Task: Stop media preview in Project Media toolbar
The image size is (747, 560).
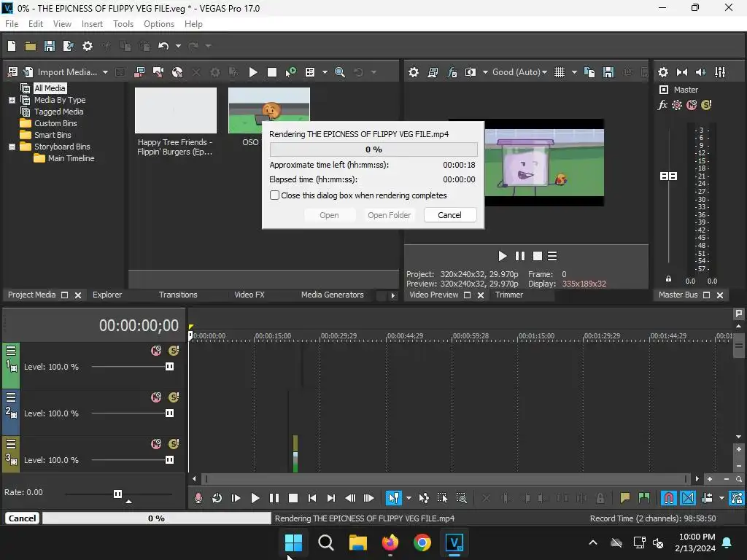Action: pos(272,72)
